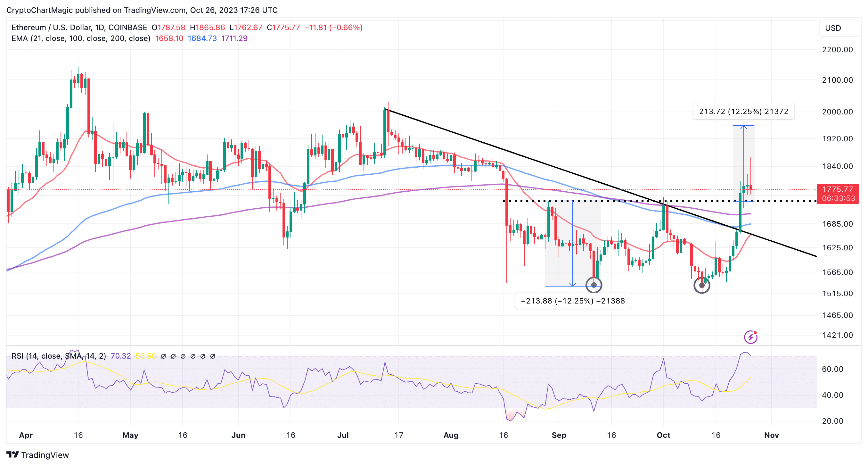The height and width of the screenshot is (466, 868).
Task: Click the RSI axis label 60.00
Action: pyautogui.click(x=832, y=369)
